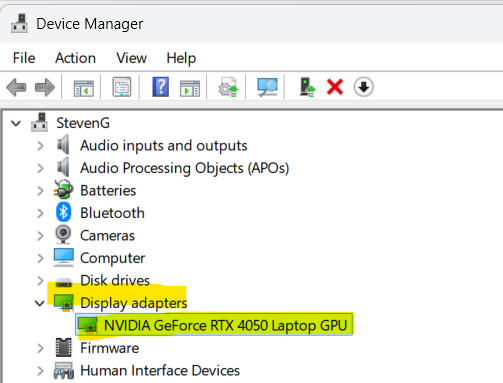The image size is (503, 383).
Task: Click the Computer monitor icon
Action: (x=64, y=257)
